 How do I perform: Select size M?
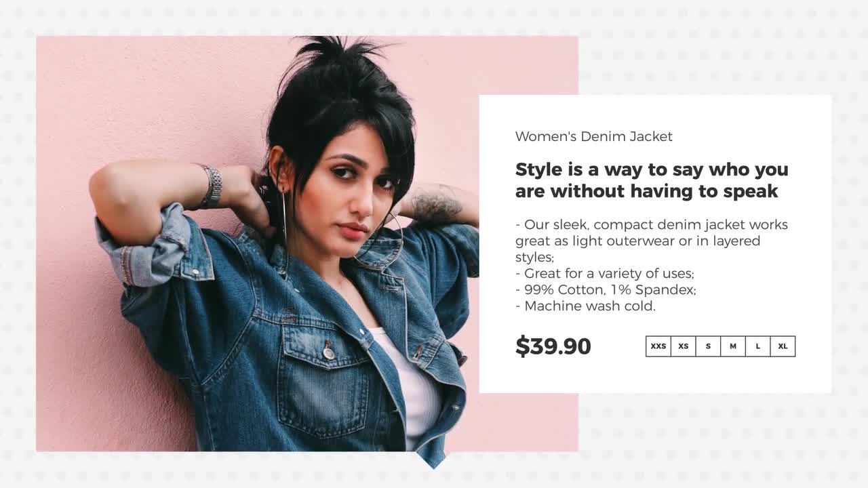(733, 346)
